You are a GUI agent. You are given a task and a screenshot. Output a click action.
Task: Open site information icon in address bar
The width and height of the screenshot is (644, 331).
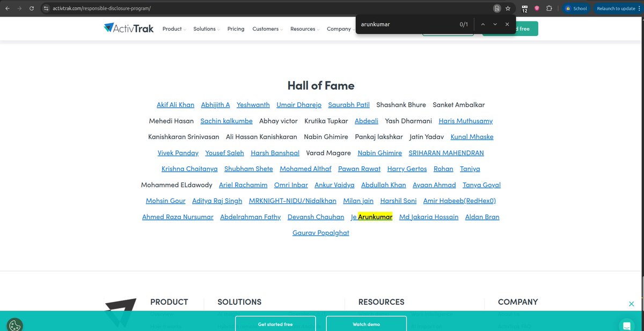[46, 9]
